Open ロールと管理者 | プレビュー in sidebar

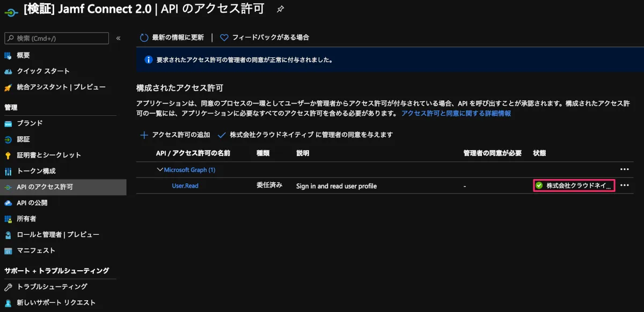point(58,235)
